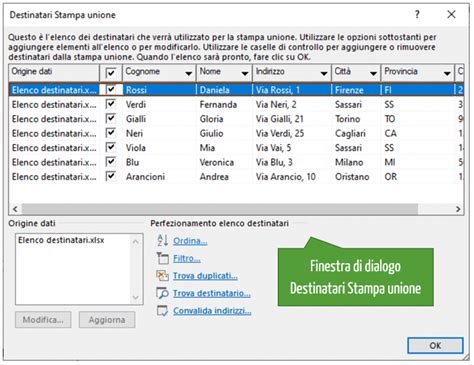Image resolution: width=474 pixels, height=365 pixels.
Task: Click the data source list scroll-up arrow
Action: coord(136,242)
